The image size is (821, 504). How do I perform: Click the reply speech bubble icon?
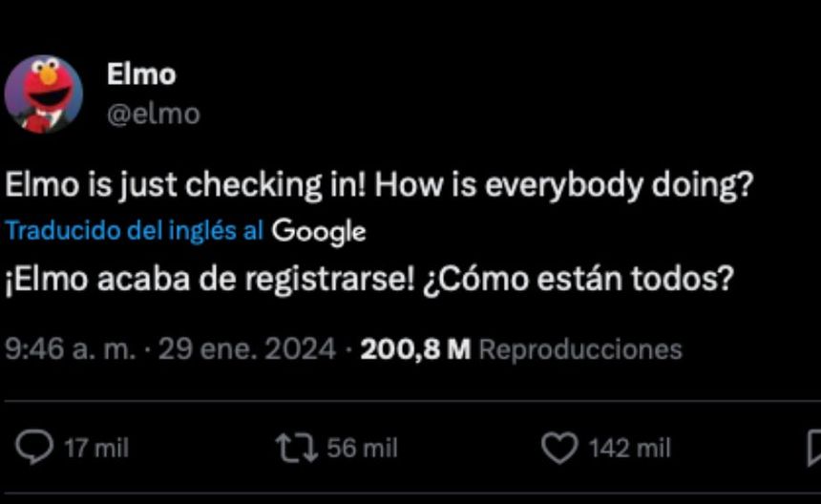click(37, 448)
